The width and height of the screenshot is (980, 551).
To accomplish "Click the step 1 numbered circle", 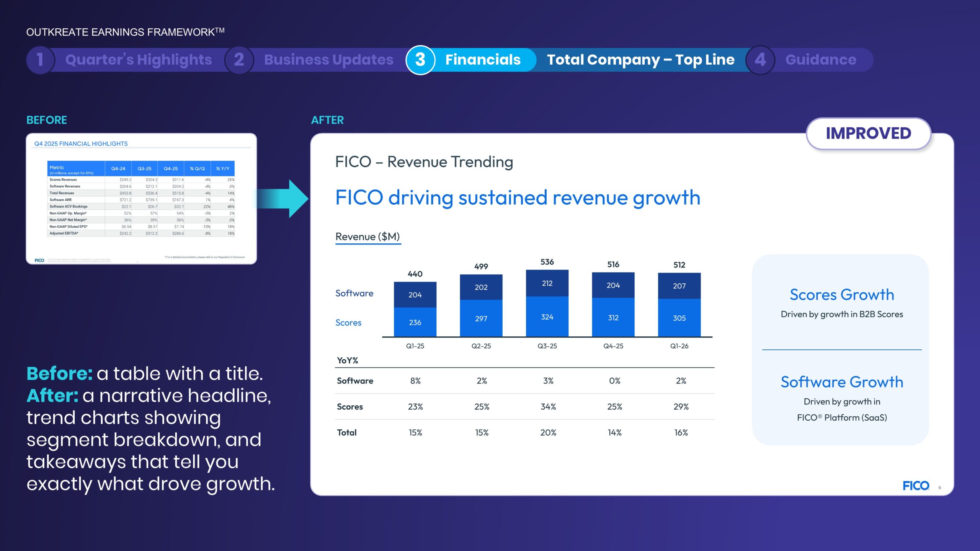I will click(x=40, y=60).
